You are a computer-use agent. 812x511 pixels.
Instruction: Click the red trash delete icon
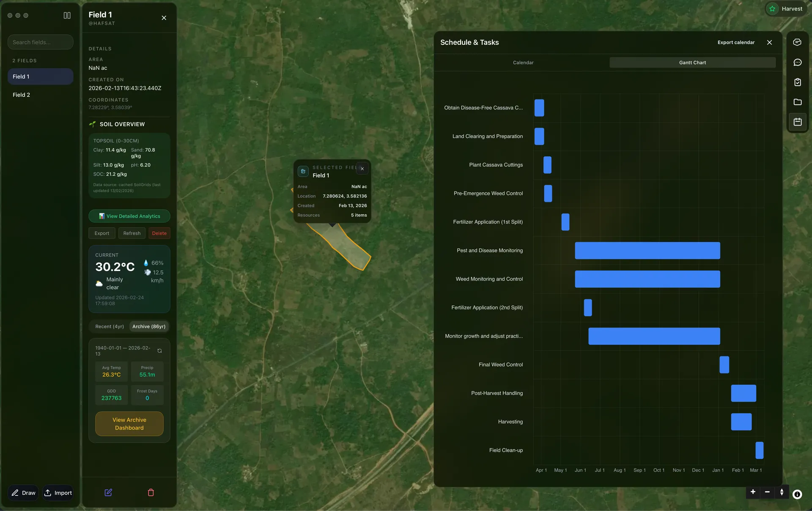click(x=151, y=492)
